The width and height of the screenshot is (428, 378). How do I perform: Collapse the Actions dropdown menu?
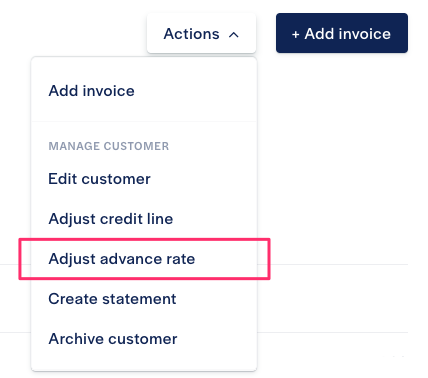point(201,34)
